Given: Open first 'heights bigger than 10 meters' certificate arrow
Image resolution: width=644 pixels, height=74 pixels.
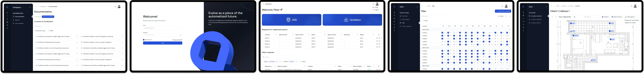Looking at the screenshot, I should pyautogui.click(x=77, y=36).
